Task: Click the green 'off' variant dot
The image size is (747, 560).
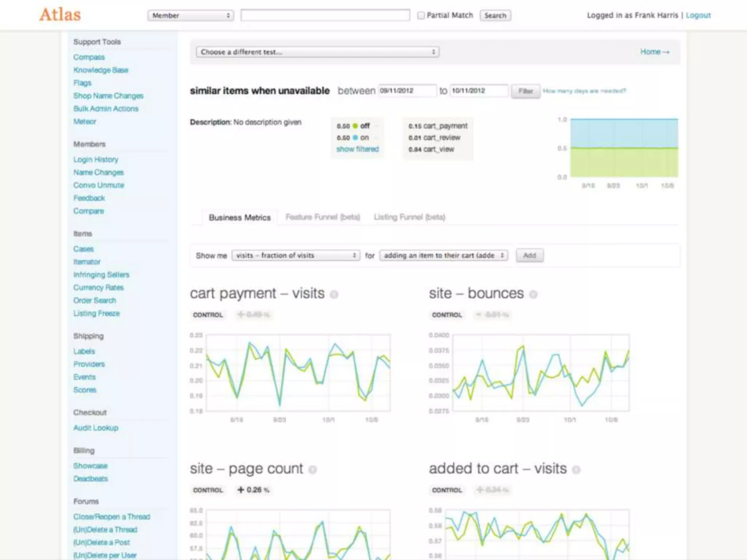Action: (x=355, y=126)
